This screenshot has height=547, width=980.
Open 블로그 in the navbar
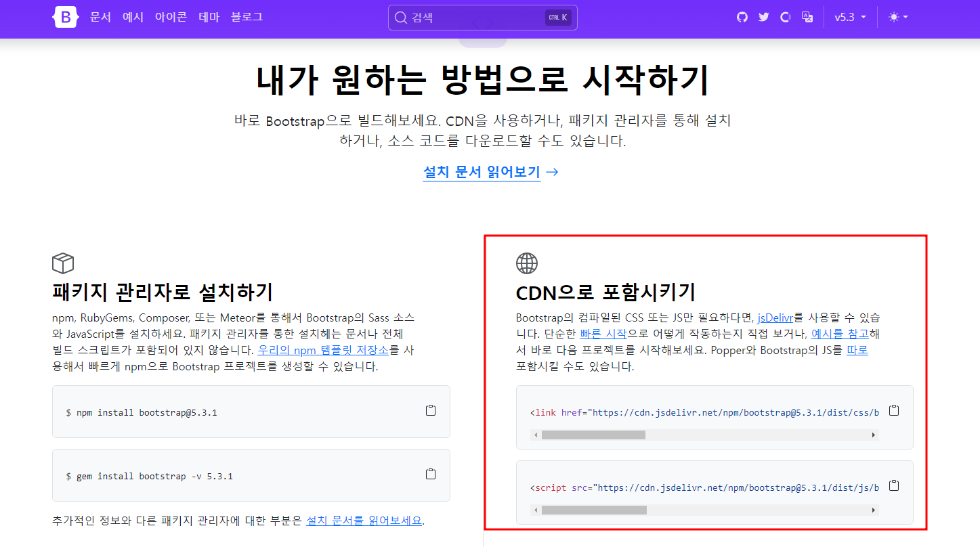pyautogui.click(x=247, y=18)
